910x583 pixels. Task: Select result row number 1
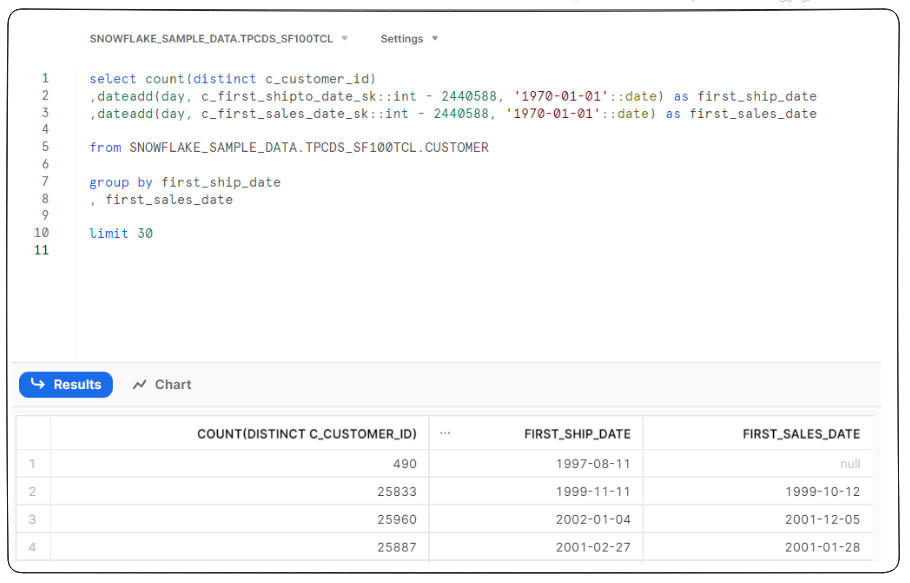point(33,464)
